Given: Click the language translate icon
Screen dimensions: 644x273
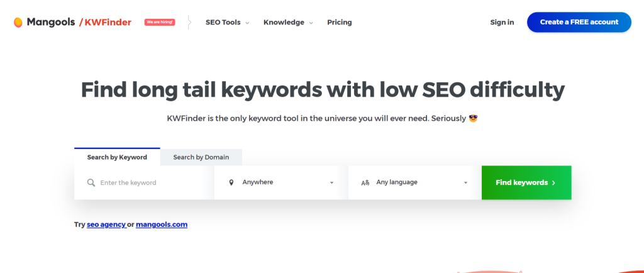Looking at the screenshot, I should pos(365,182).
